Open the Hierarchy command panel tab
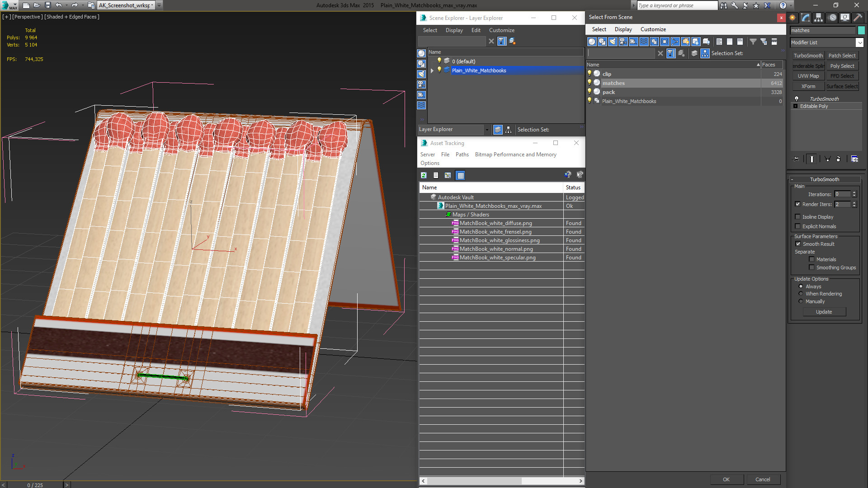868x488 pixels. tap(818, 18)
